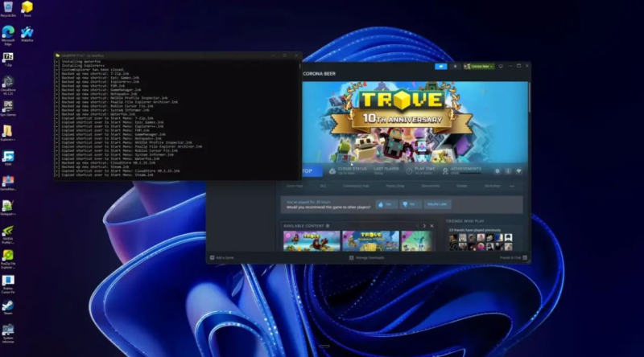Image resolution: width=644 pixels, height=357 pixels.
Task: Open the Points Shop tab
Action: pos(395,186)
